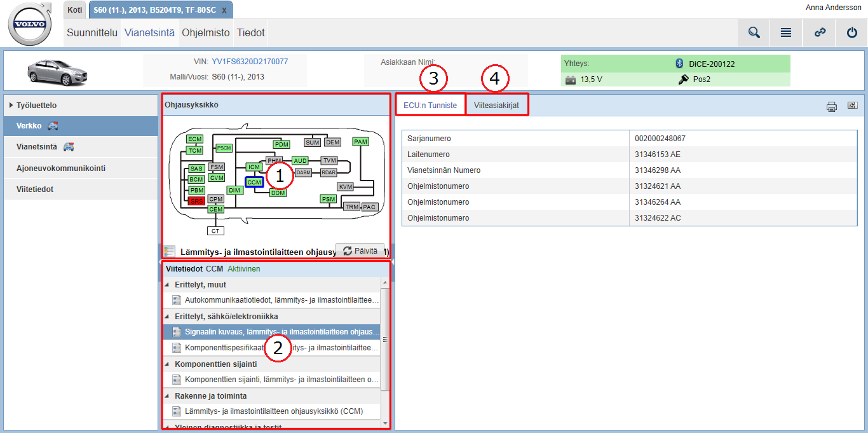Select the ICM node in diagram
Viewport: 868px width, 433px height.
254,167
